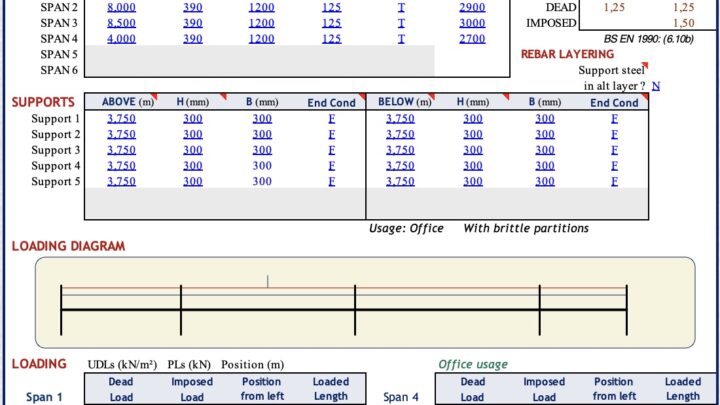Viewport: 720px width, 405px height.
Task: Click the Span 2 value 2900
Action: tap(472, 7)
